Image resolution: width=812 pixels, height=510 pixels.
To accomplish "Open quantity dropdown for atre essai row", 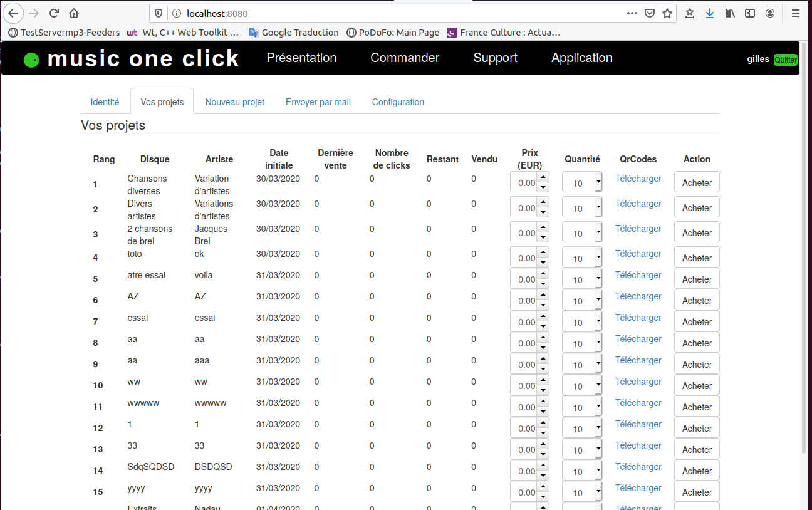I will 582,279.
